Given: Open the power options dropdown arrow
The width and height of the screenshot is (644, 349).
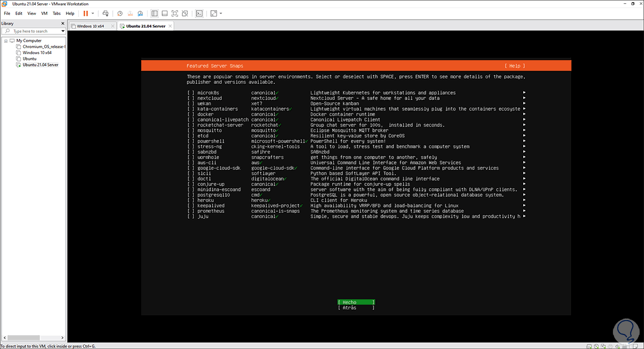Looking at the screenshot, I should 93,13.
